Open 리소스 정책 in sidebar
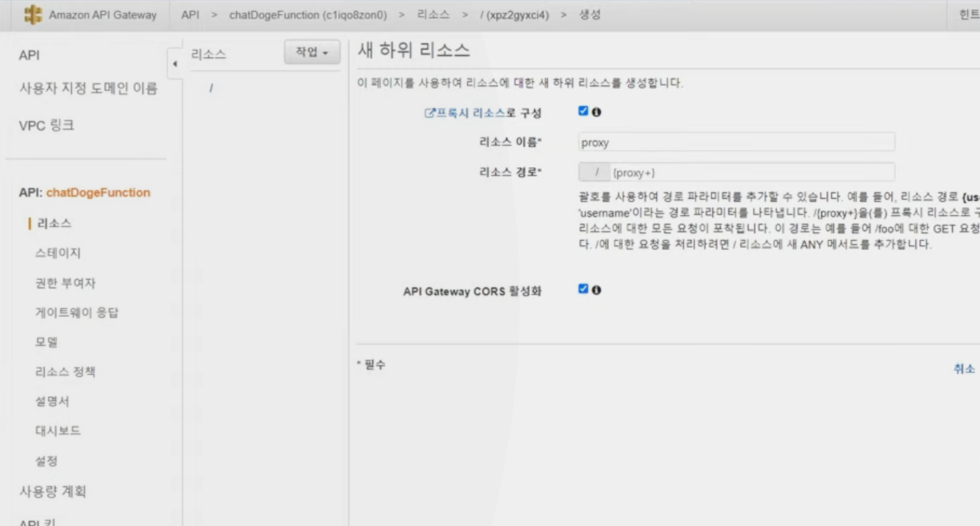Viewport: 980px width, 526px height. pyautogui.click(x=65, y=372)
